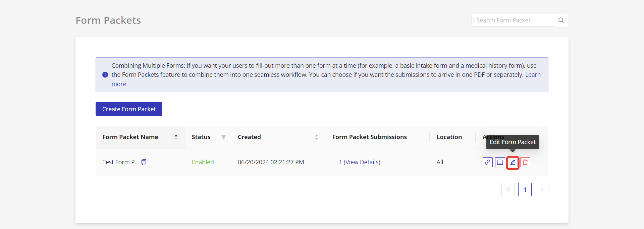Copy the Test Form Packet name
The height and width of the screenshot is (229, 644).
point(144,162)
